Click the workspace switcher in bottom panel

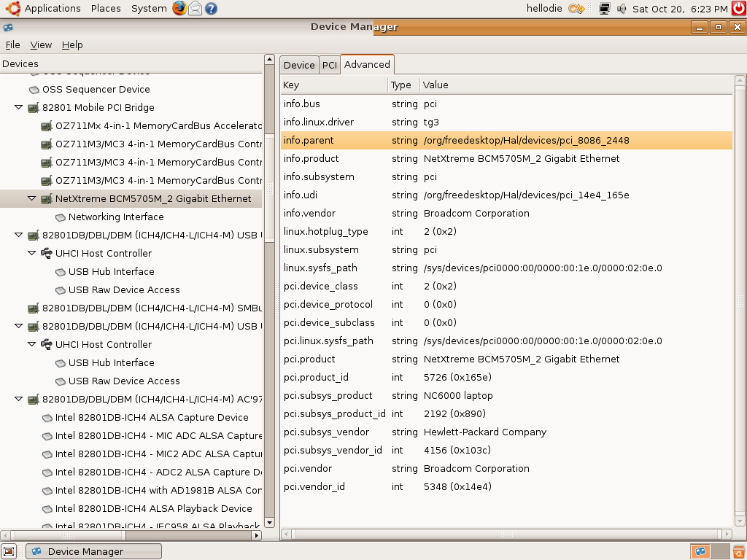[x=700, y=551]
